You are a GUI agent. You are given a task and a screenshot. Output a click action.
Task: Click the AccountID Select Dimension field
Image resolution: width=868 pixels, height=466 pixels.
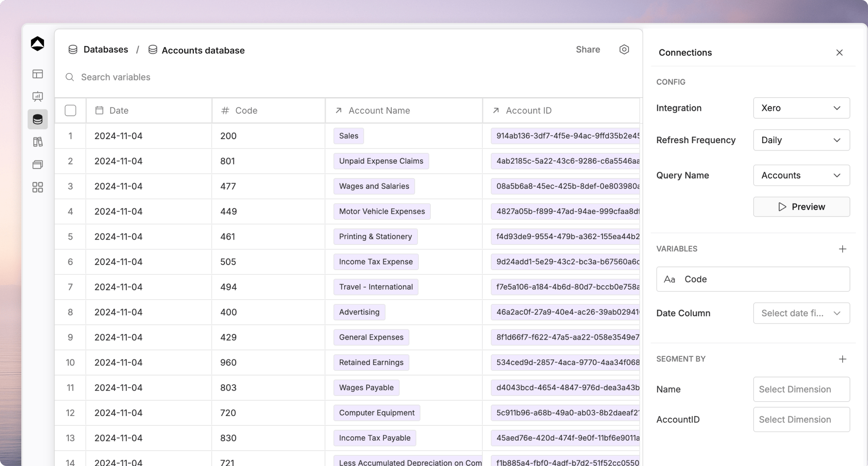801,419
